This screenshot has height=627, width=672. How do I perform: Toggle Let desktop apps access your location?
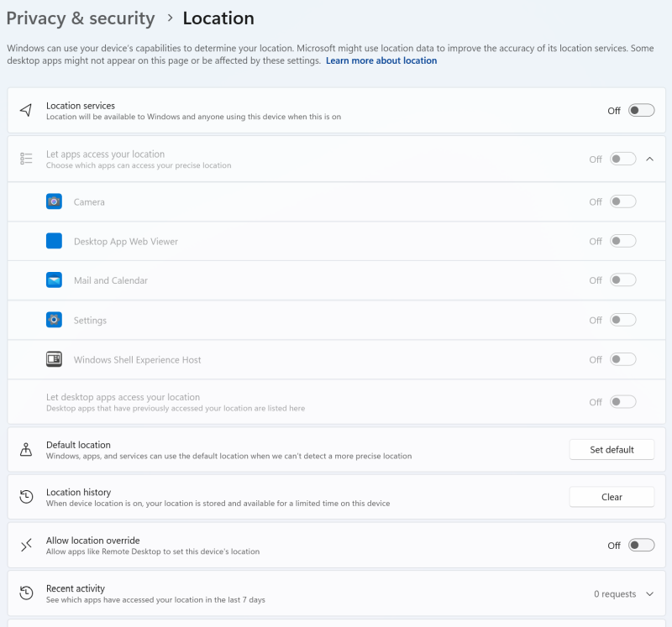coord(622,402)
